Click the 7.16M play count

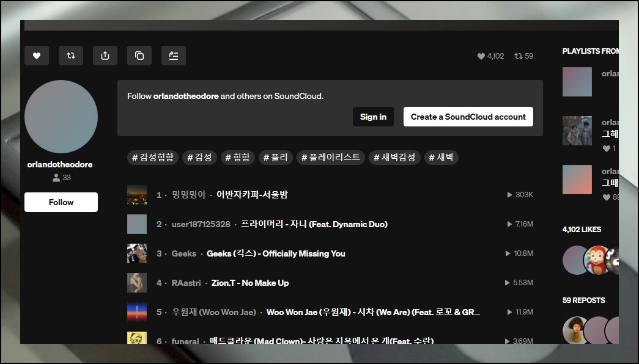[x=520, y=224]
